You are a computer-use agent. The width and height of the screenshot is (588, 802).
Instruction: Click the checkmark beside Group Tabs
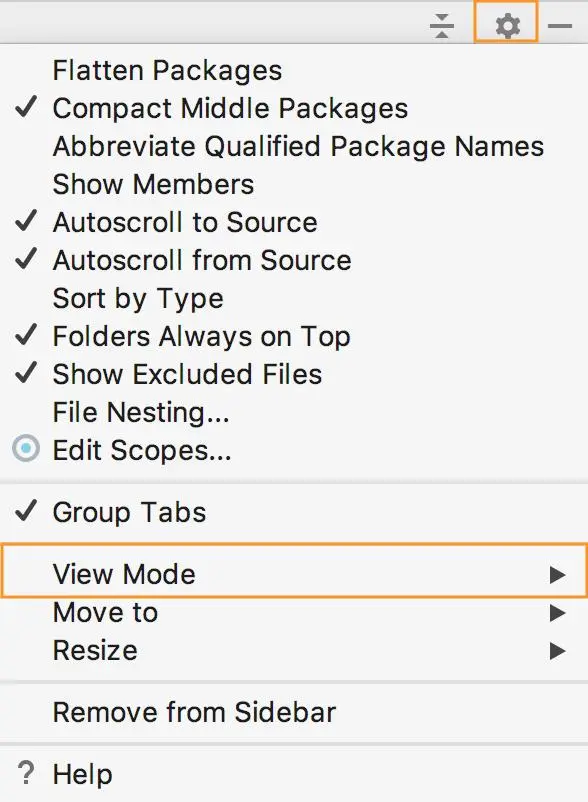coord(25,512)
